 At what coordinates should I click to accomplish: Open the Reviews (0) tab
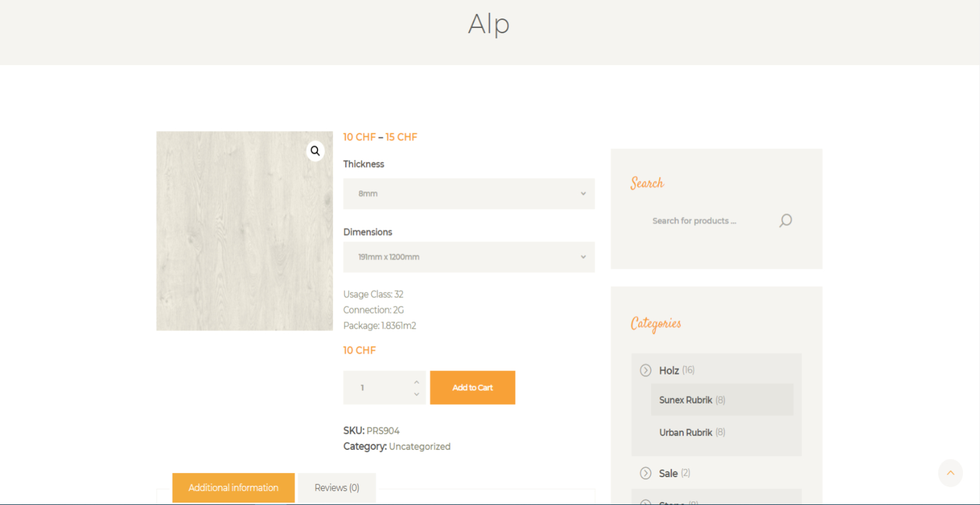337,487
